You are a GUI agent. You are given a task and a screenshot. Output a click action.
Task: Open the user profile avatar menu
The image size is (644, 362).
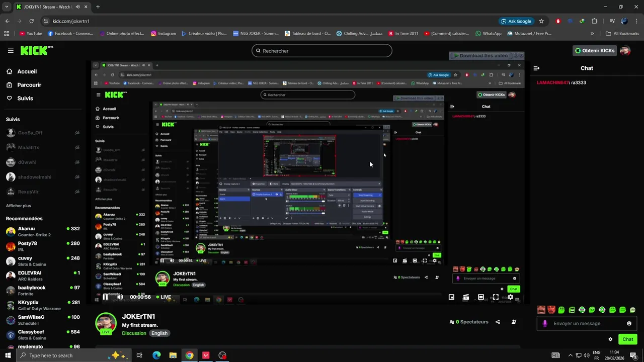(625, 51)
